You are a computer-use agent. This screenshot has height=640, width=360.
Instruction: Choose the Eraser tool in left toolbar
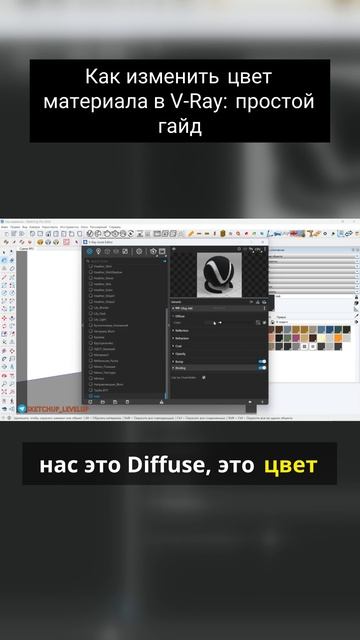pos(12,268)
